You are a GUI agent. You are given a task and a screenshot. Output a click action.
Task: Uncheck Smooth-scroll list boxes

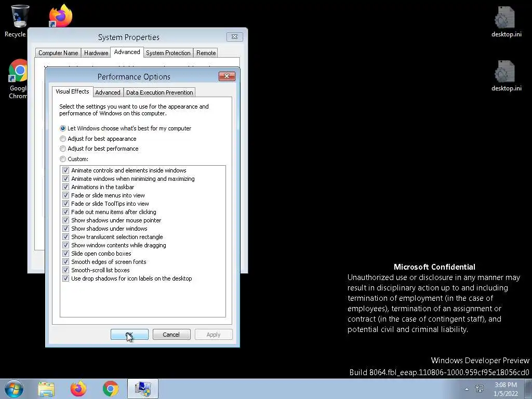pos(65,270)
